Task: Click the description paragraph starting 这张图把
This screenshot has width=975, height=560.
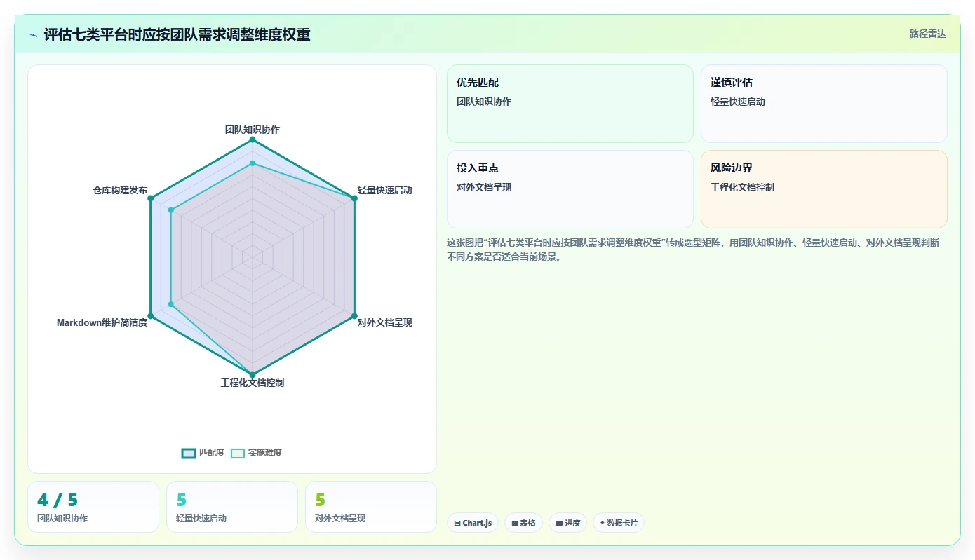Action: 694,250
